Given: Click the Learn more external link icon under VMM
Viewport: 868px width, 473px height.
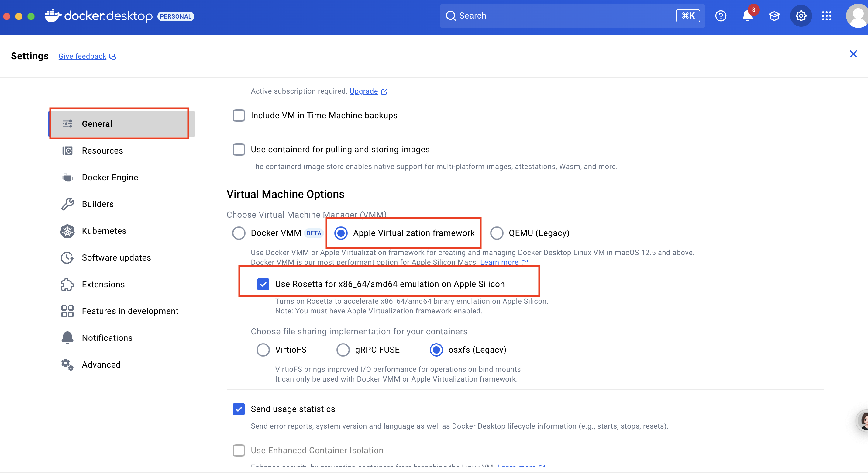Looking at the screenshot, I should click(x=525, y=262).
